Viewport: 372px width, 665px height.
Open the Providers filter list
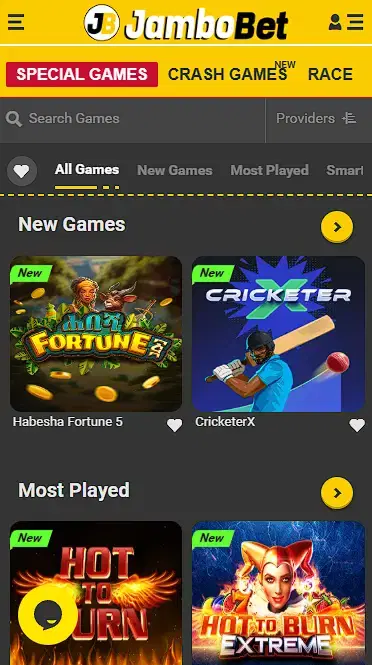point(316,118)
